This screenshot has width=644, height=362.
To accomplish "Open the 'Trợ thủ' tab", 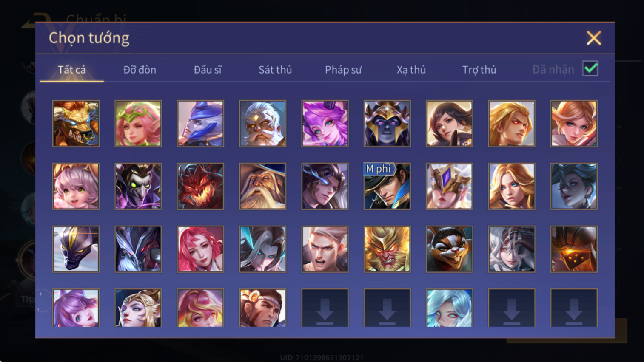I will [x=479, y=70].
